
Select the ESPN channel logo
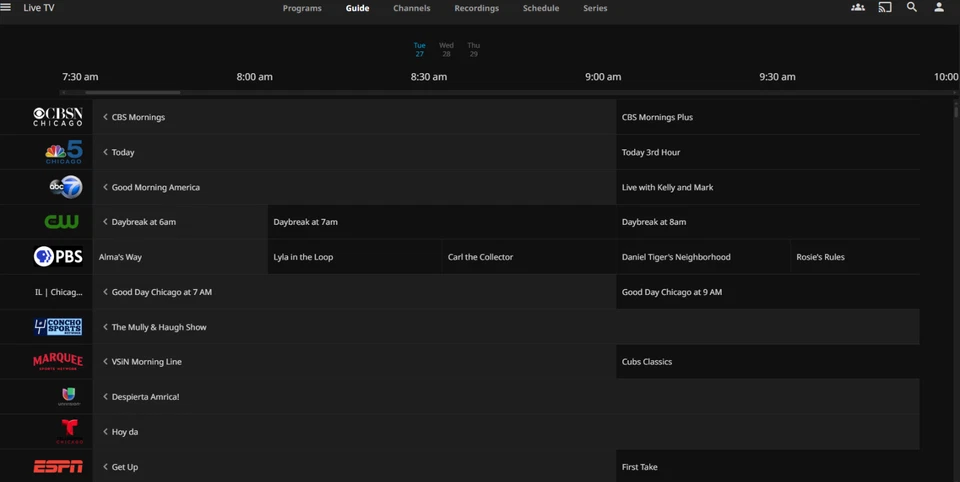58,467
